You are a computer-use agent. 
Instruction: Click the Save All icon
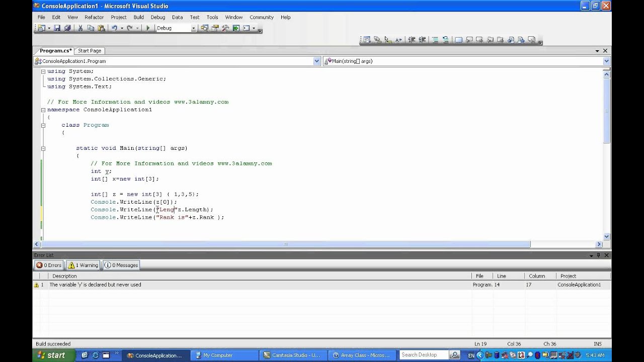pyautogui.click(x=67, y=28)
